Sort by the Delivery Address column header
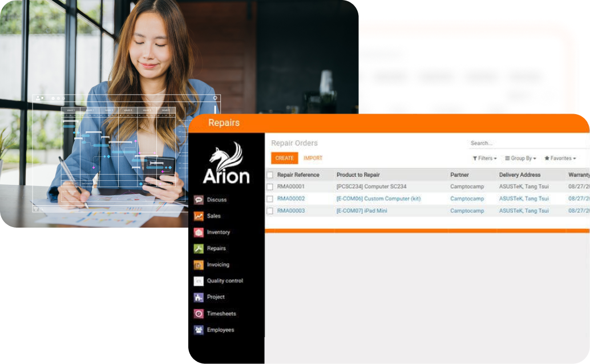Image resolution: width=590 pixels, height=364 pixels. click(x=520, y=175)
